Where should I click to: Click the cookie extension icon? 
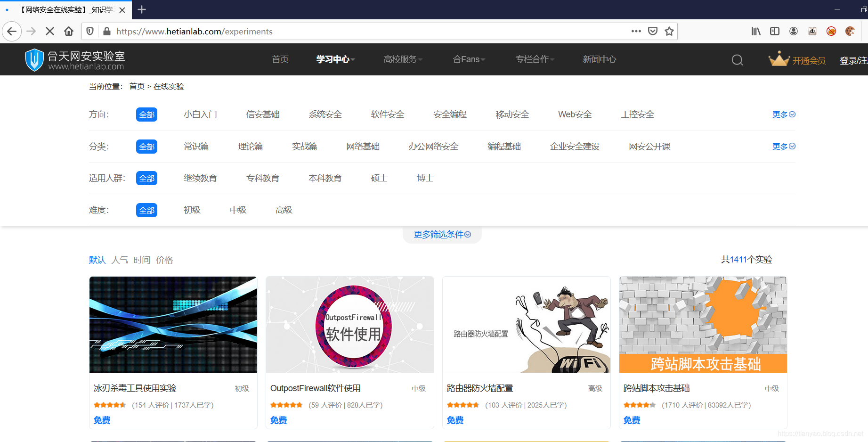850,31
